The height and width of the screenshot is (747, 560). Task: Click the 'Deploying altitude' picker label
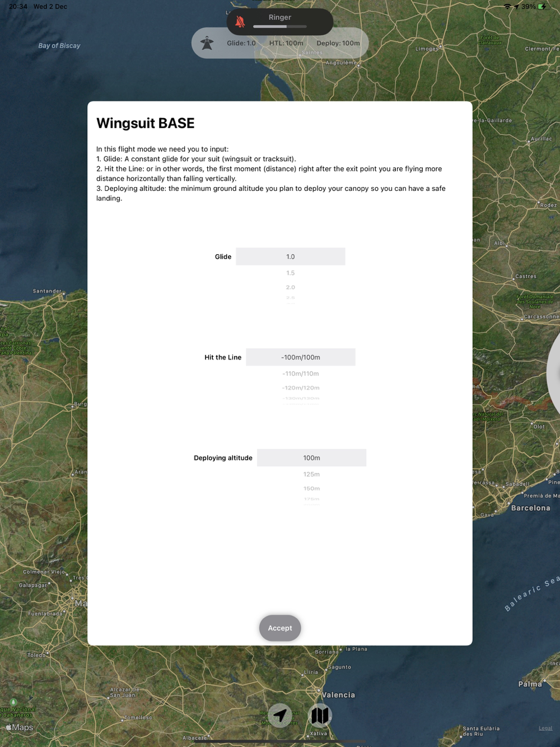(x=223, y=457)
